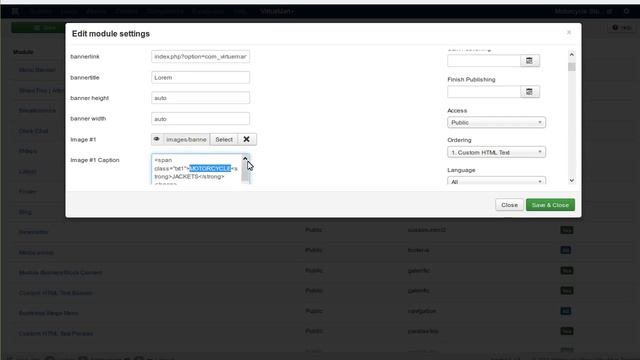Open the Module Banners/Block Content module link
The width and height of the screenshot is (640, 360).
[60, 273]
